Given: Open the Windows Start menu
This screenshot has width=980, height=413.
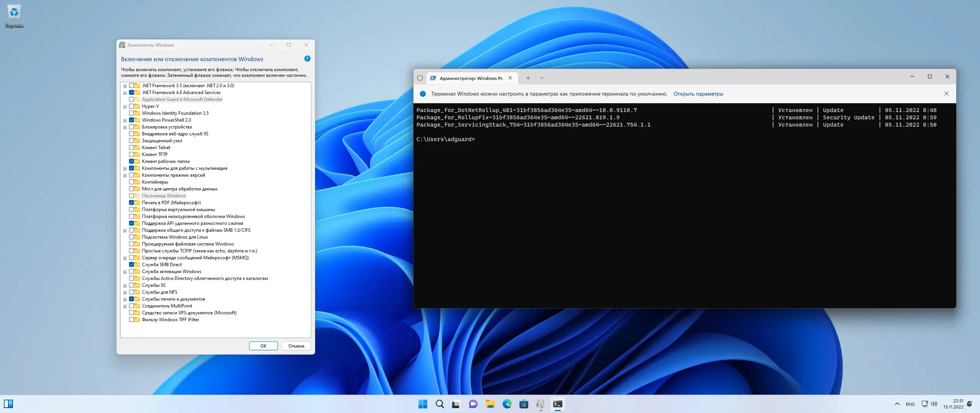Looking at the screenshot, I should [x=423, y=404].
